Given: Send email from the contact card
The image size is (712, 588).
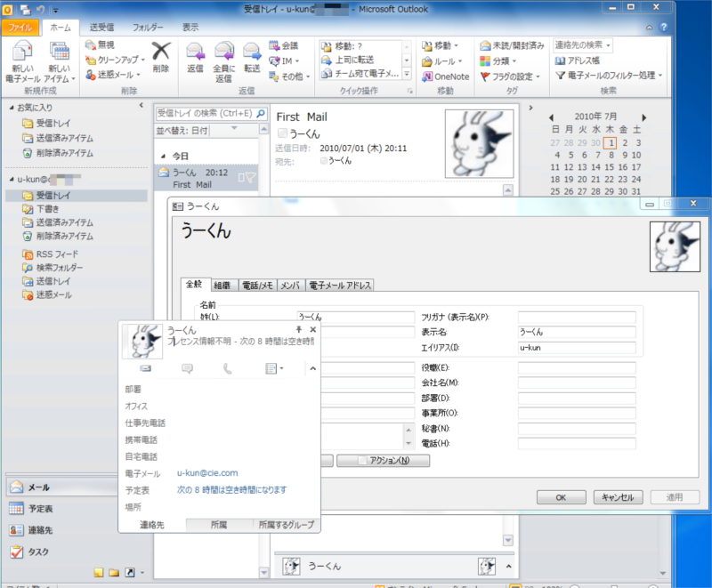Looking at the screenshot, I should click(x=146, y=368).
